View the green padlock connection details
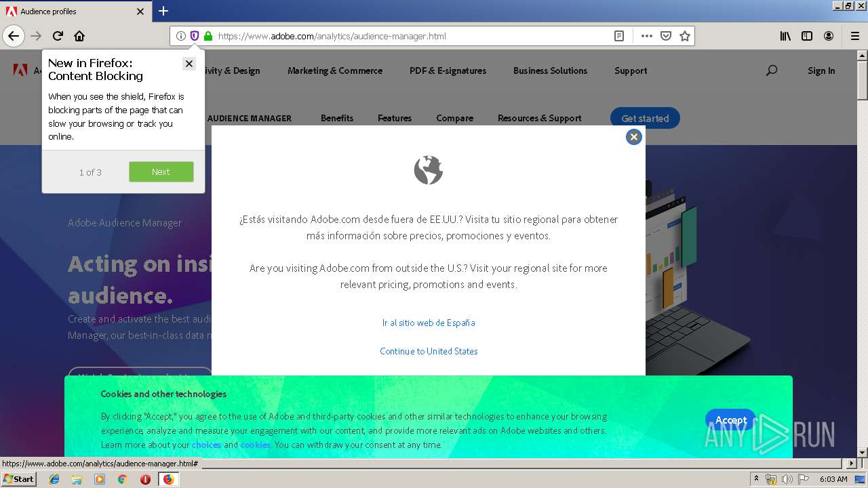The width and height of the screenshot is (868, 488). pyautogui.click(x=208, y=36)
